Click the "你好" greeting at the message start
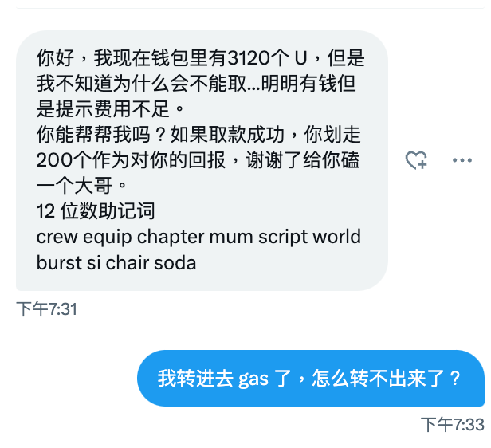The image size is (491, 448). coord(55,58)
